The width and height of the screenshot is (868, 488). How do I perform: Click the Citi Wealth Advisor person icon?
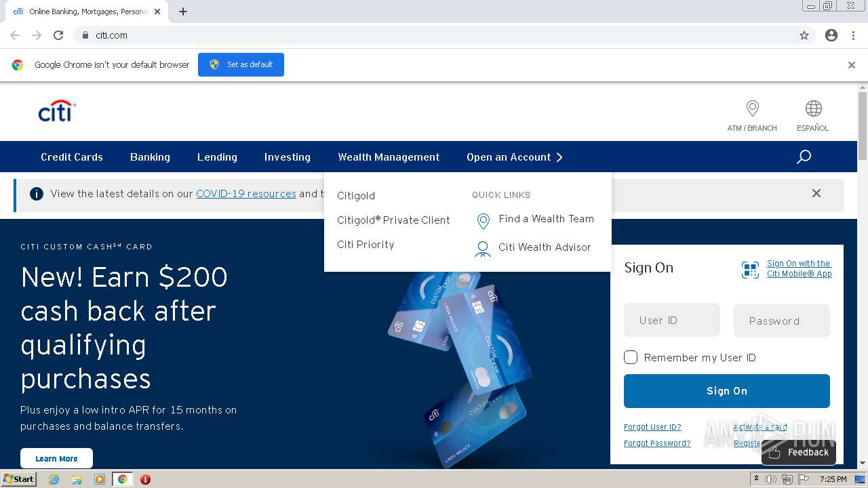click(x=483, y=249)
